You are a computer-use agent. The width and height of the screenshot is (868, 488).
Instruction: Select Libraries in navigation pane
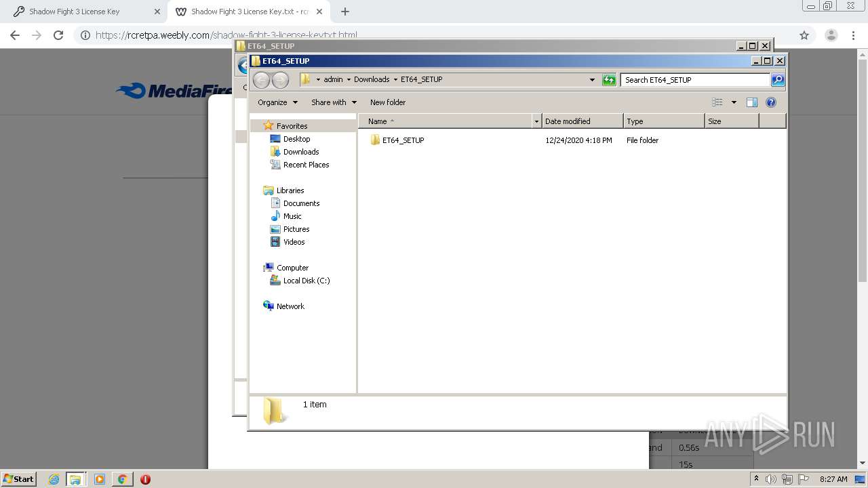point(290,190)
